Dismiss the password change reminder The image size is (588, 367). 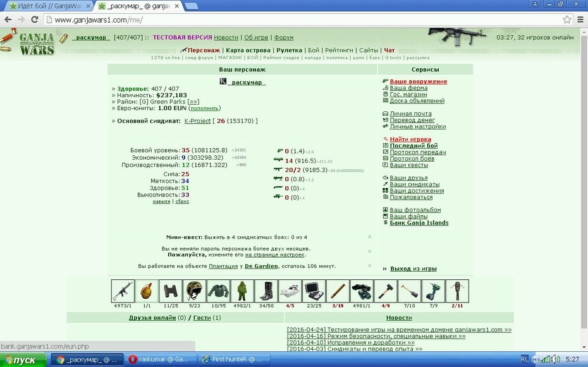pyautogui.click(x=369, y=251)
